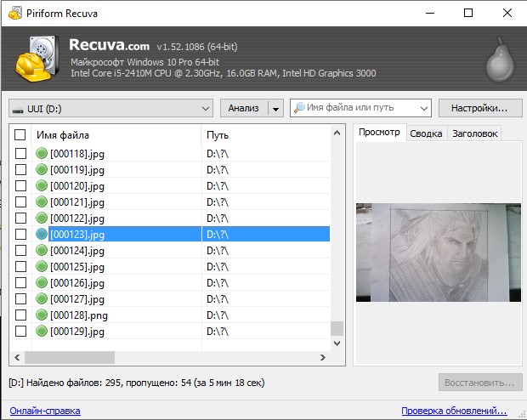Maximize the Piriform Recuva window
This screenshot has height=420, width=527.
tap(468, 13)
